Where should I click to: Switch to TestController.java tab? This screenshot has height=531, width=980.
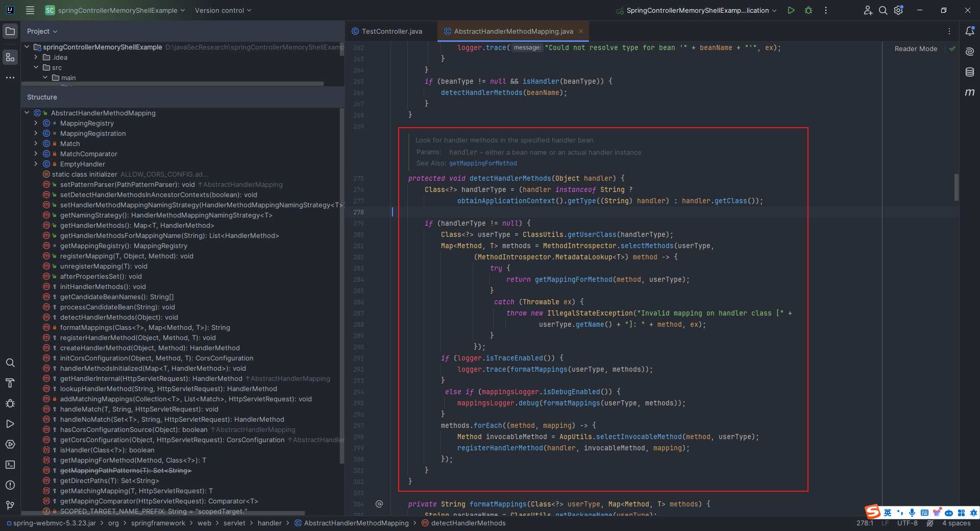click(x=391, y=31)
